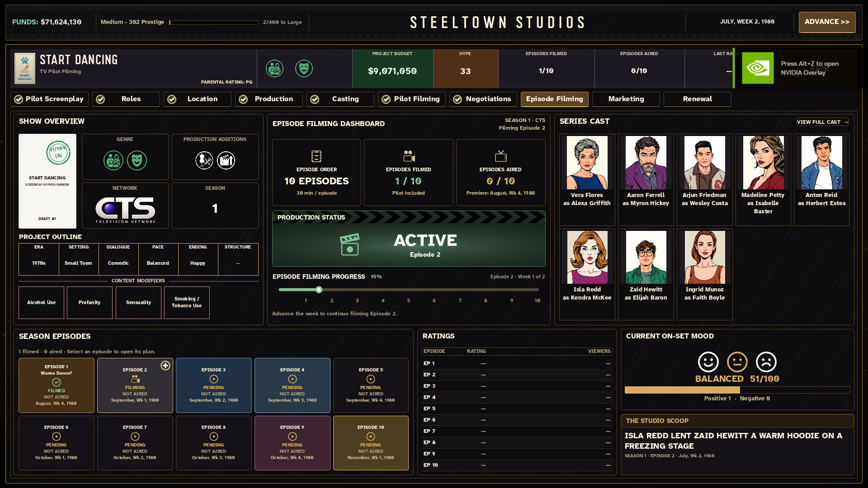868x488 pixels.
Task: Click the neutral mood face icon
Action: point(737,362)
